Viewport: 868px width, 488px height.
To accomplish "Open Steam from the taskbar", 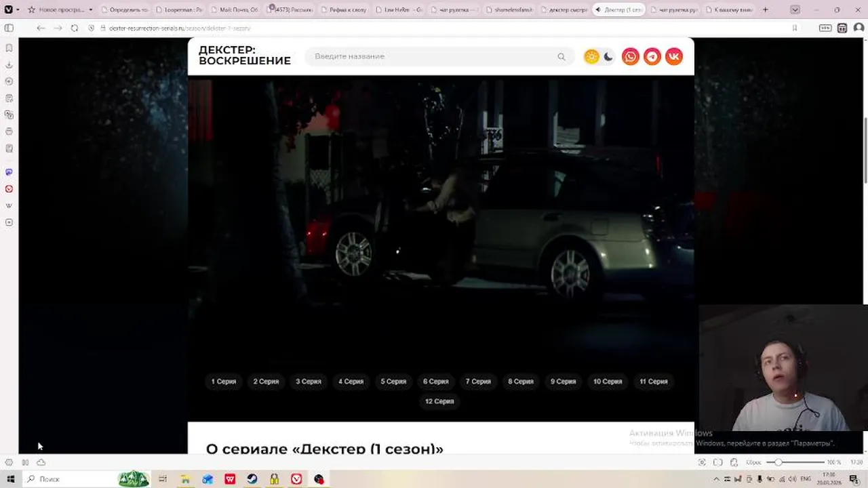I will pos(252,479).
